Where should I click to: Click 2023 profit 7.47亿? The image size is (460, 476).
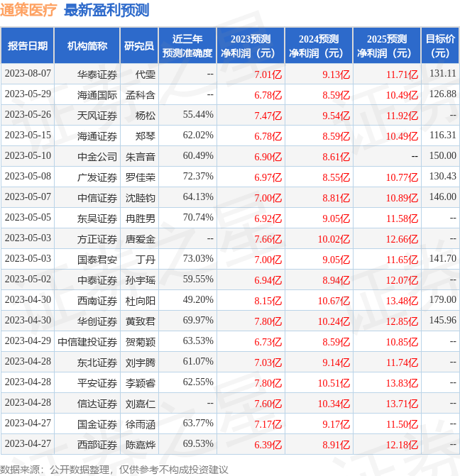[268, 116]
